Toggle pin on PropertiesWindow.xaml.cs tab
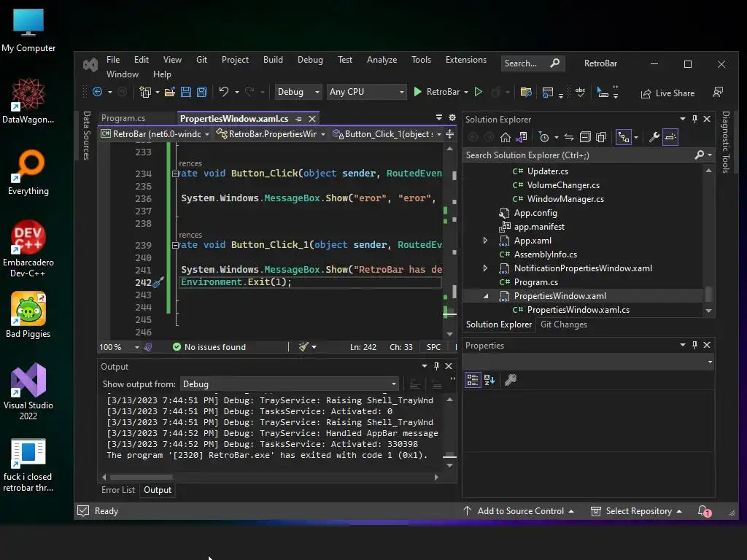The width and height of the screenshot is (747, 560). pyautogui.click(x=298, y=119)
